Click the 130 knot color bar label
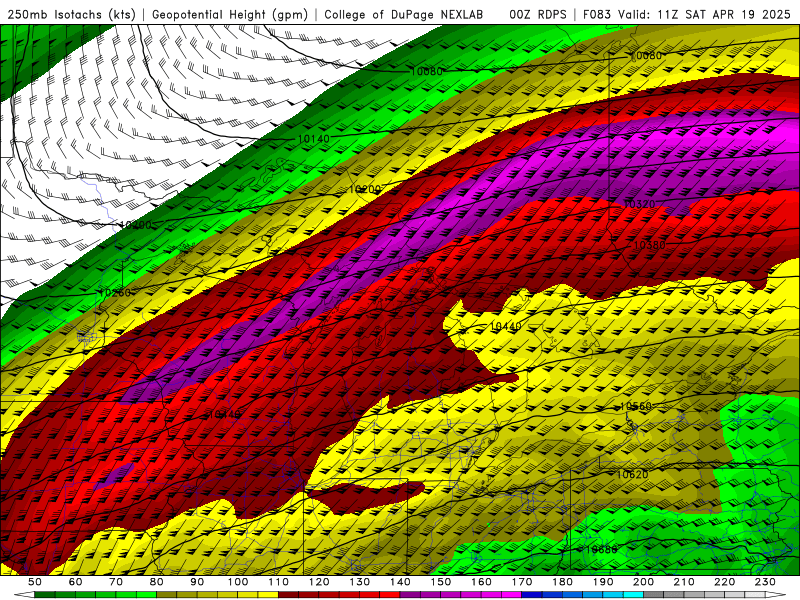The width and height of the screenshot is (800, 600). click(x=360, y=582)
